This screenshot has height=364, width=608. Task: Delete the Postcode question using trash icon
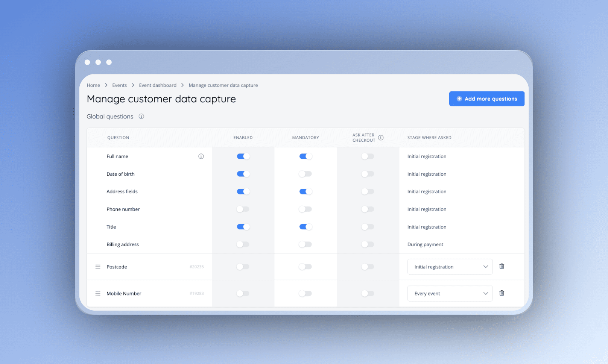tap(502, 266)
